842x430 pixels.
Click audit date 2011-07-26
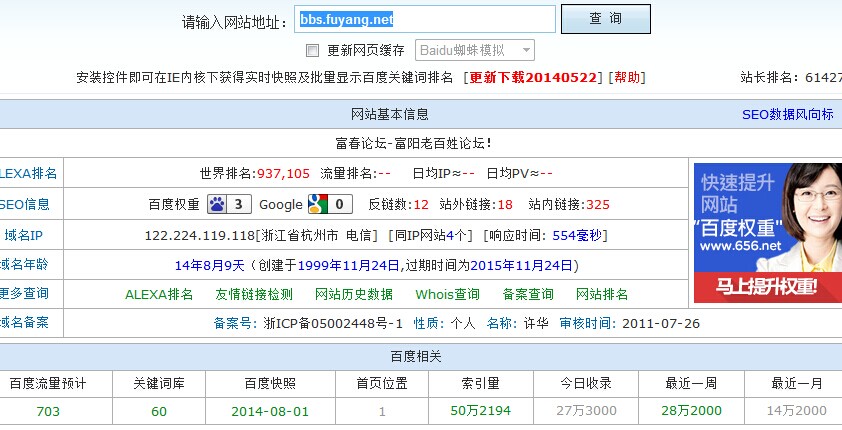coord(661,323)
